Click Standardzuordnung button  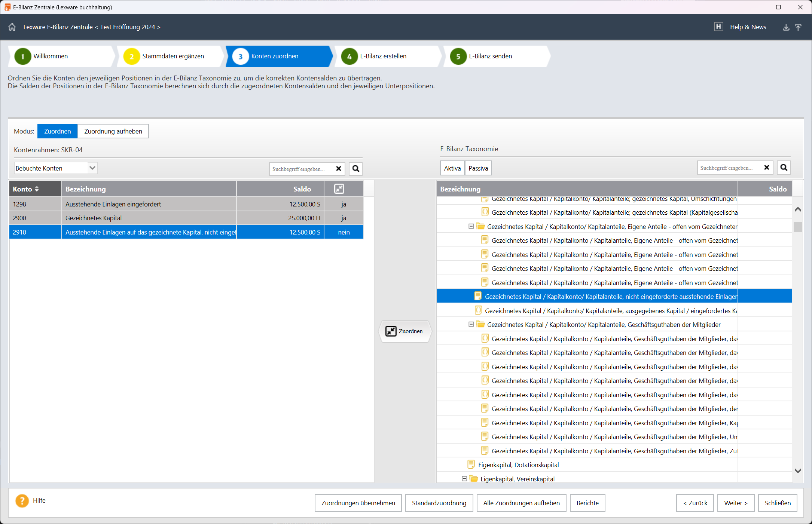[x=439, y=503]
